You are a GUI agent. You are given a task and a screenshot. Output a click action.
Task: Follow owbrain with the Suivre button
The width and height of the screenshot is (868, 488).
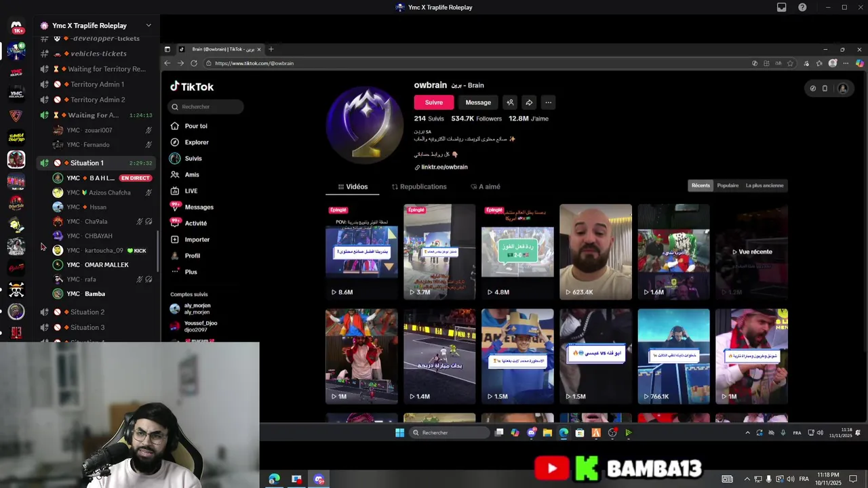pos(434,102)
